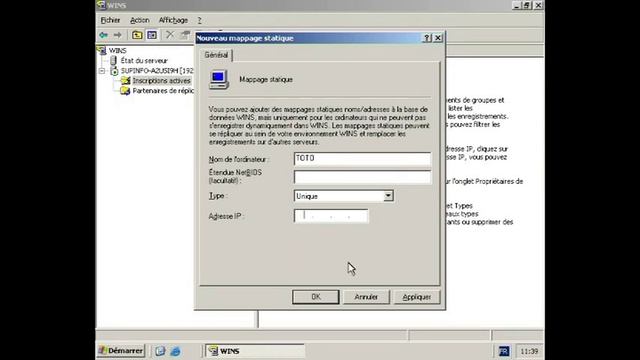
Task: Click the OK button
Action: (x=316, y=297)
